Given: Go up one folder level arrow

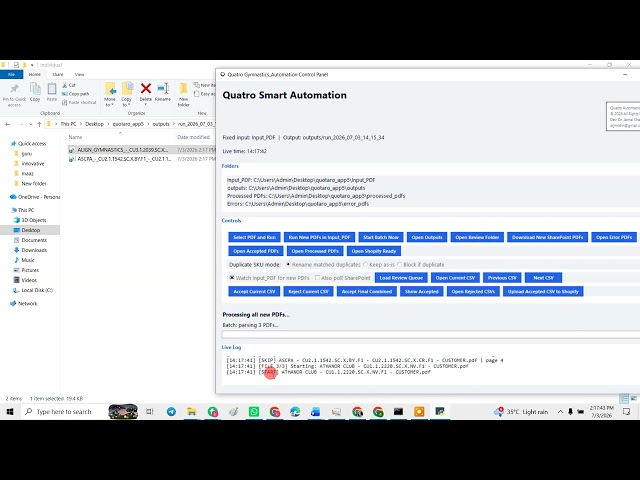Looking at the screenshot, I should coord(39,124).
